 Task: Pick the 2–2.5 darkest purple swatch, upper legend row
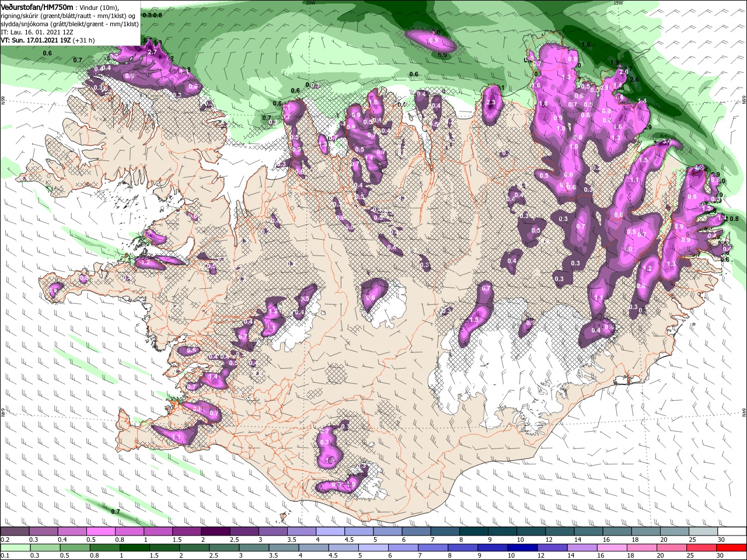[x=215, y=531]
